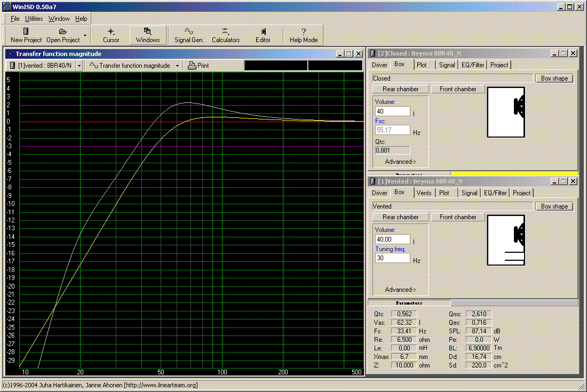Switch to Driver tab in Vented project window
The width and height of the screenshot is (587, 392).
(x=379, y=193)
